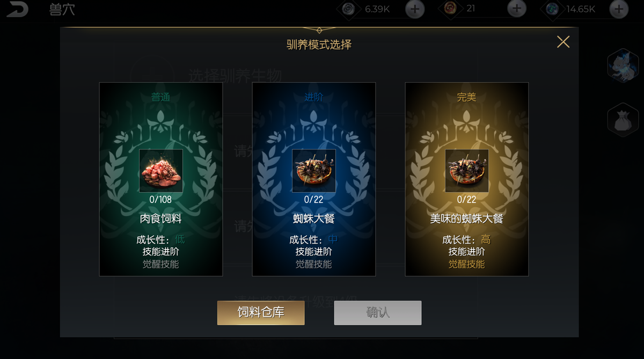Screen dimensions: 644x359
Task: Click the plus icon next to 14.65K
Action: [x=619, y=9]
